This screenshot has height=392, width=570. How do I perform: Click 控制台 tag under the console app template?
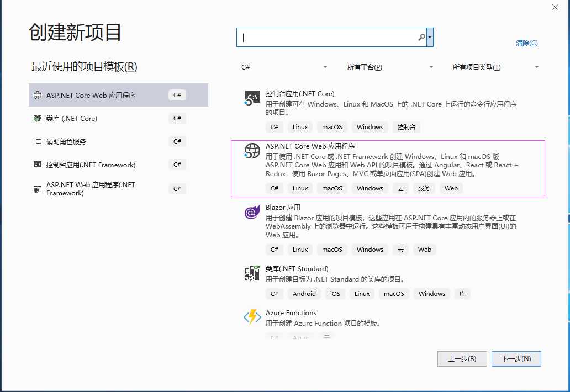pyautogui.click(x=407, y=127)
